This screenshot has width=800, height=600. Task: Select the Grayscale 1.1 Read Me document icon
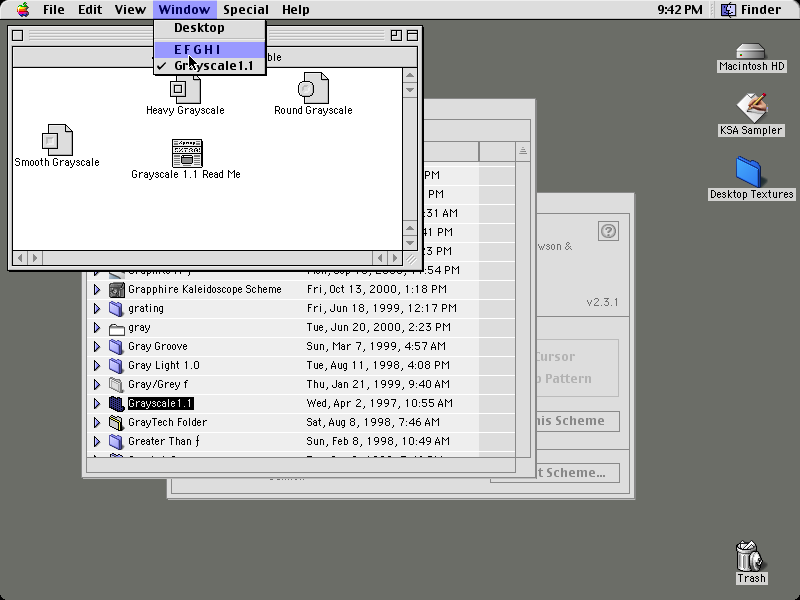187,153
